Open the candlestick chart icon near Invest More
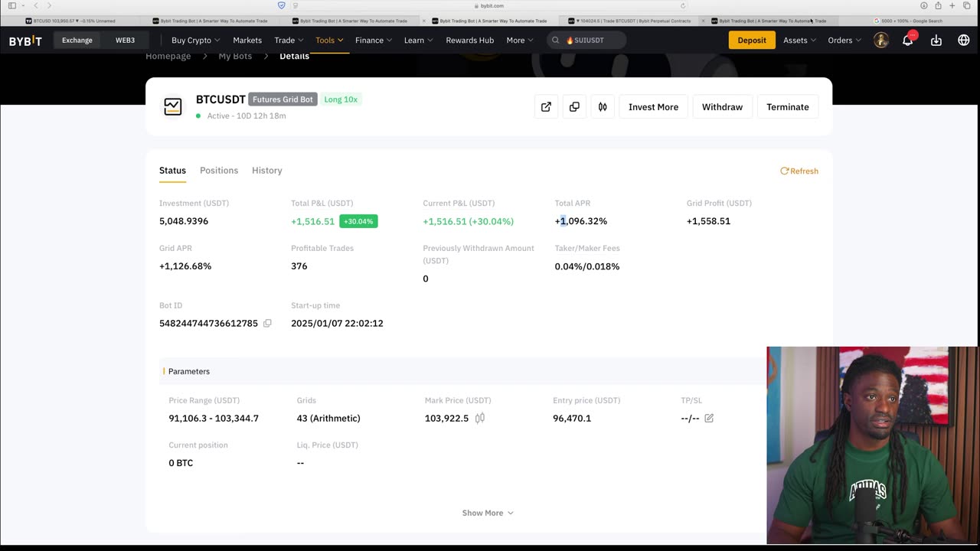Screen dimensions: 980x551 (x=603, y=107)
